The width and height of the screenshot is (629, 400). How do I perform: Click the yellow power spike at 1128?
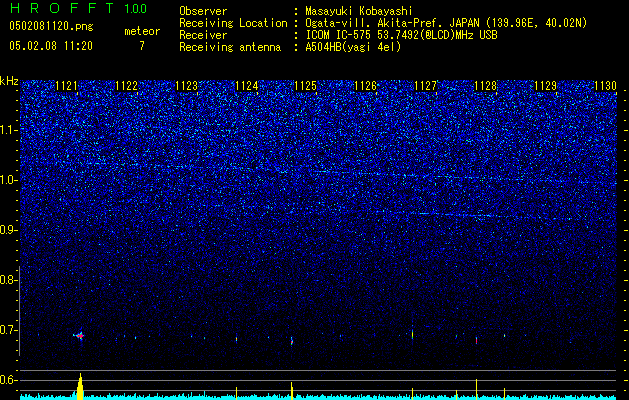coord(476,389)
